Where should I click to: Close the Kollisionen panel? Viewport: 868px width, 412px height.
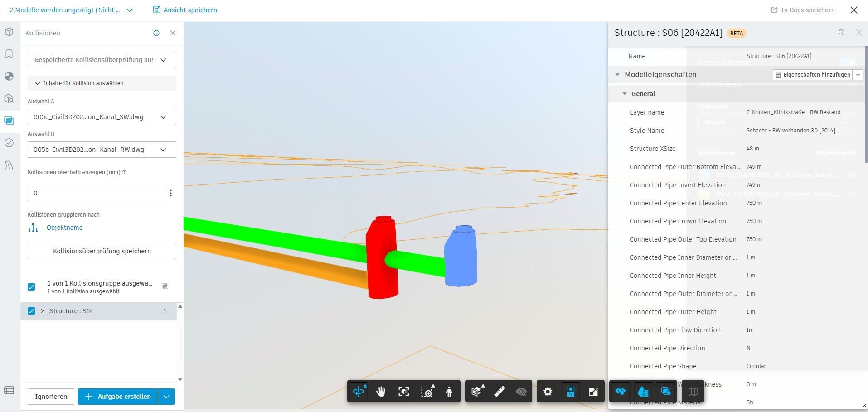173,33
